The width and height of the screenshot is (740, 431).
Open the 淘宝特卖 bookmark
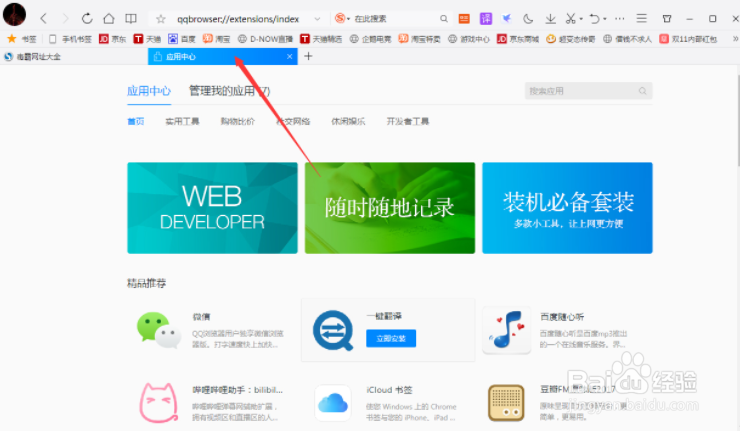coord(419,39)
